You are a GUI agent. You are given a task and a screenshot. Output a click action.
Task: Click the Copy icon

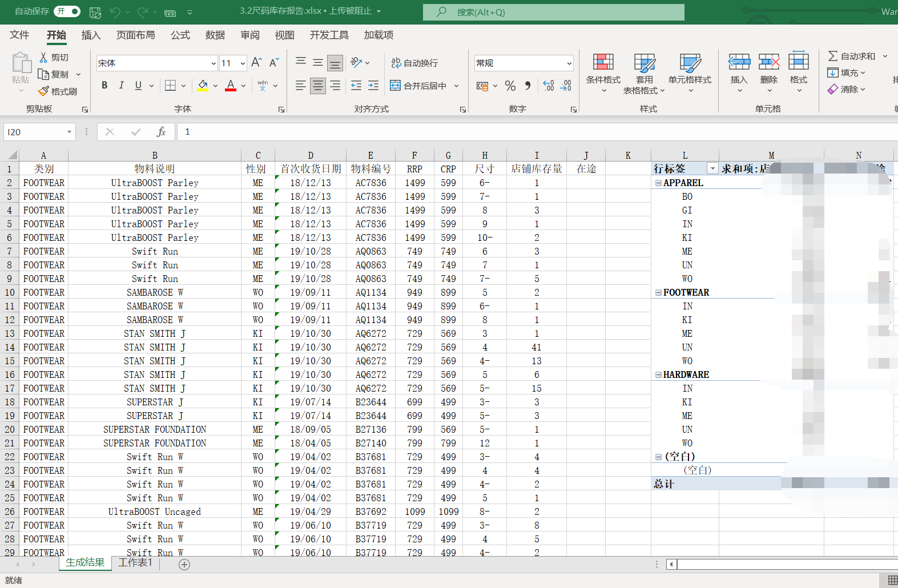tap(43, 74)
